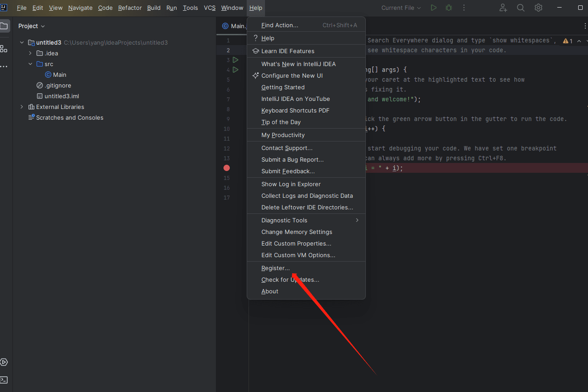
Task: Click Project folder tool window icon
Action: click(x=4, y=26)
